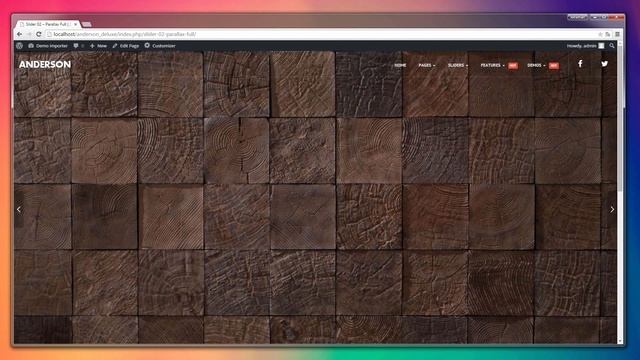Viewport: 640px width, 360px height.
Task: Go to the HOME menu item
Action: click(400, 65)
